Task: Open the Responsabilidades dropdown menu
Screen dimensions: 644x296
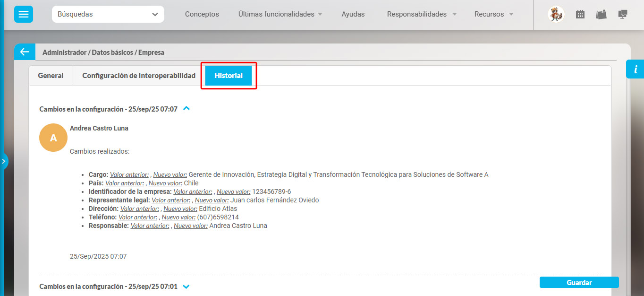Action: (x=422, y=14)
